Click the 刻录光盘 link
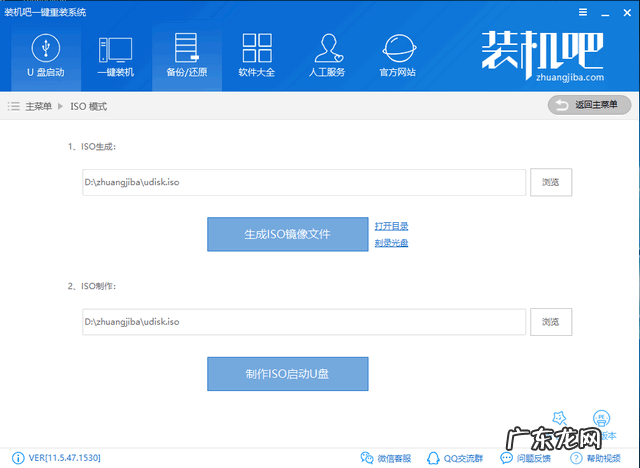 point(391,243)
